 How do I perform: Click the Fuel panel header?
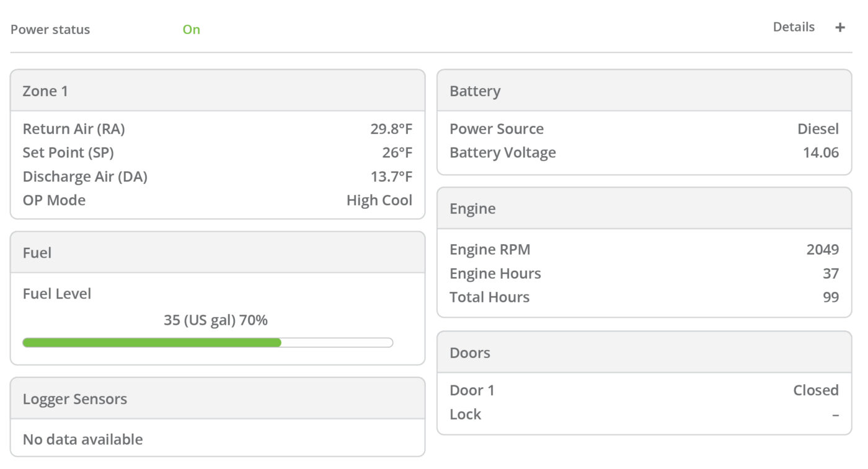[218, 253]
